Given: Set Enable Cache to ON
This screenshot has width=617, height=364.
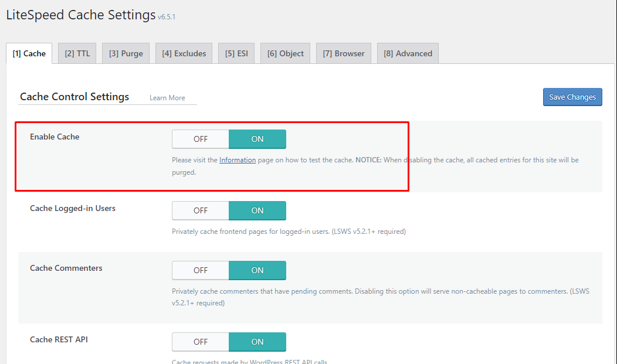Looking at the screenshot, I should [257, 139].
